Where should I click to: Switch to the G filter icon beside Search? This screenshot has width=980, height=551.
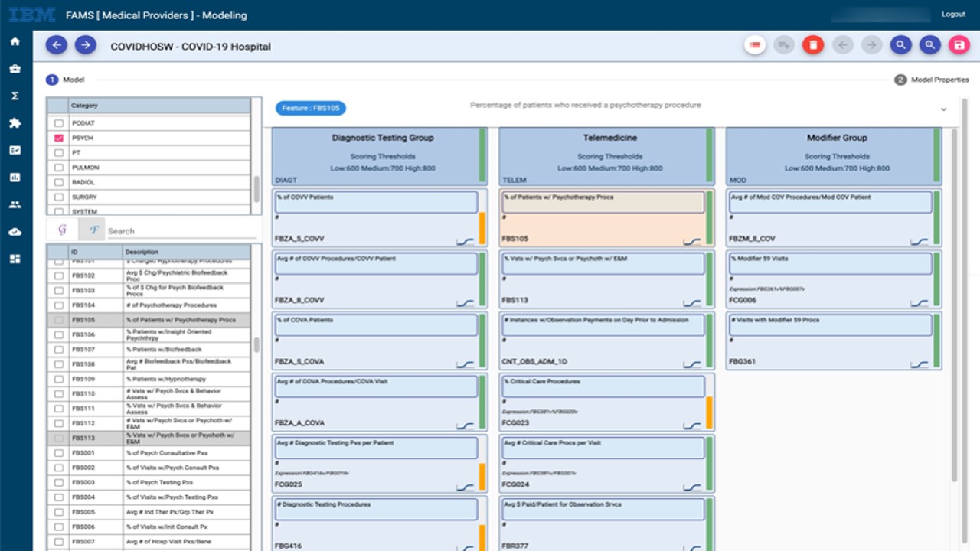(x=63, y=230)
